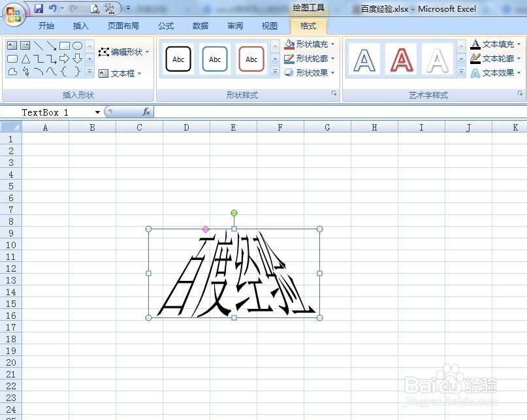Select the oval shape
Image resolution: width=527 pixels, height=420 pixels.
pos(77,45)
